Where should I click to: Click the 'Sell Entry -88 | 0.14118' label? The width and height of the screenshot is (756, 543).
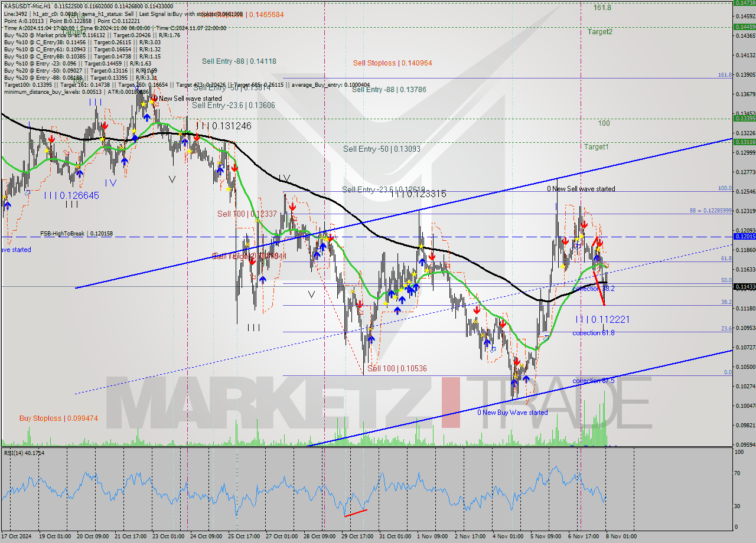click(239, 61)
